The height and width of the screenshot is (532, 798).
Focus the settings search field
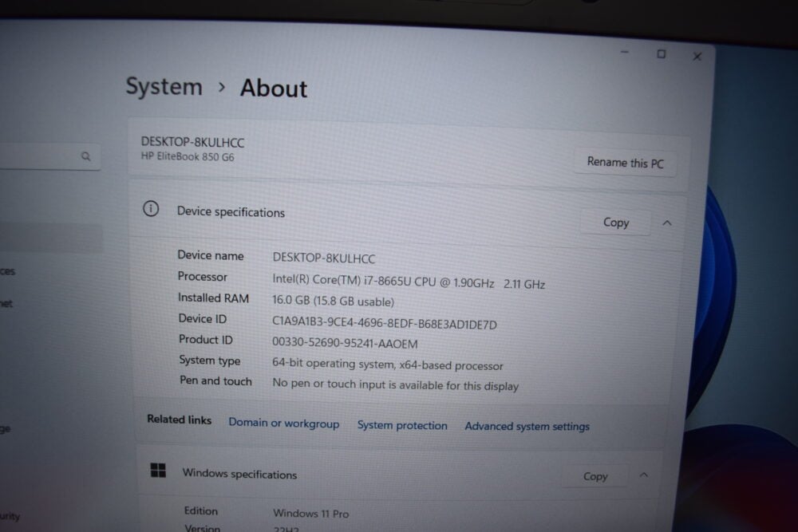click(49, 156)
